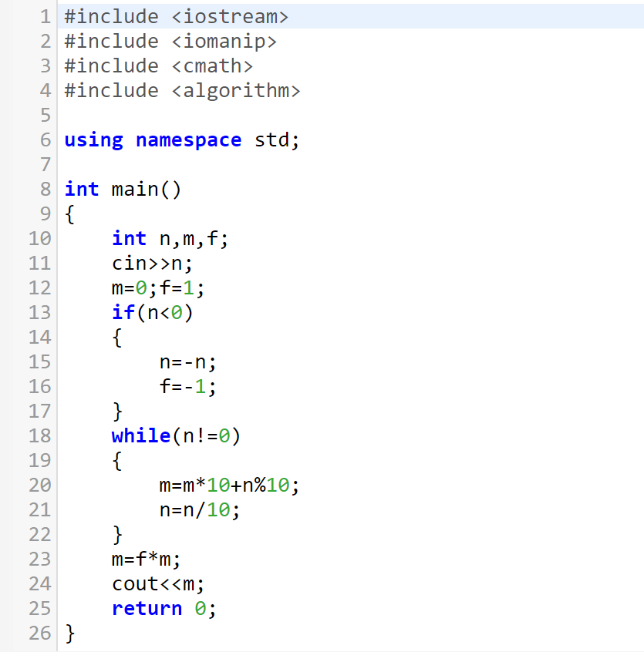
Task: Click the text '#include <iostream>'
Action: click(177, 17)
